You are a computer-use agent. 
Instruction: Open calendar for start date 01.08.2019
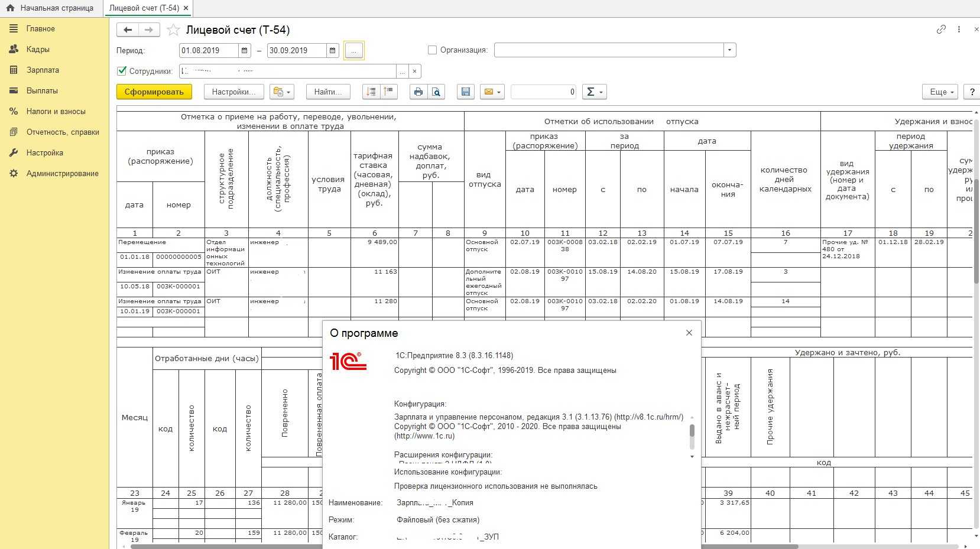245,50
